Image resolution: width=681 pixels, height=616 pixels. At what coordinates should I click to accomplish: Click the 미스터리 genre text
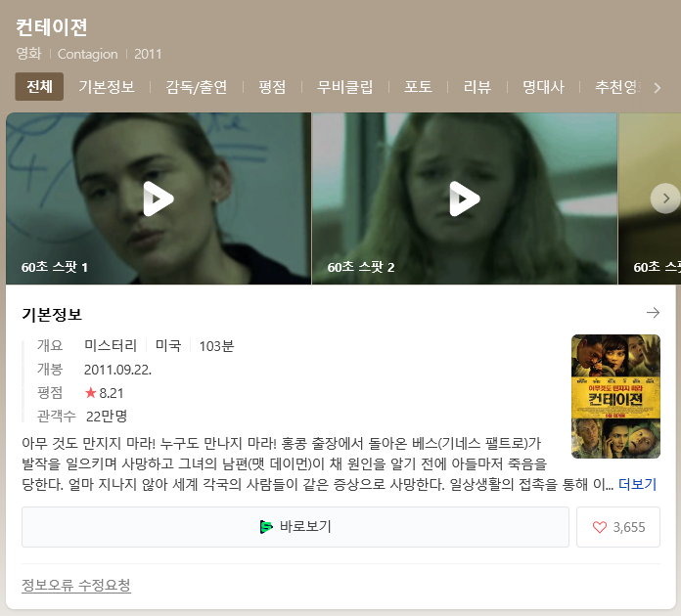111,345
